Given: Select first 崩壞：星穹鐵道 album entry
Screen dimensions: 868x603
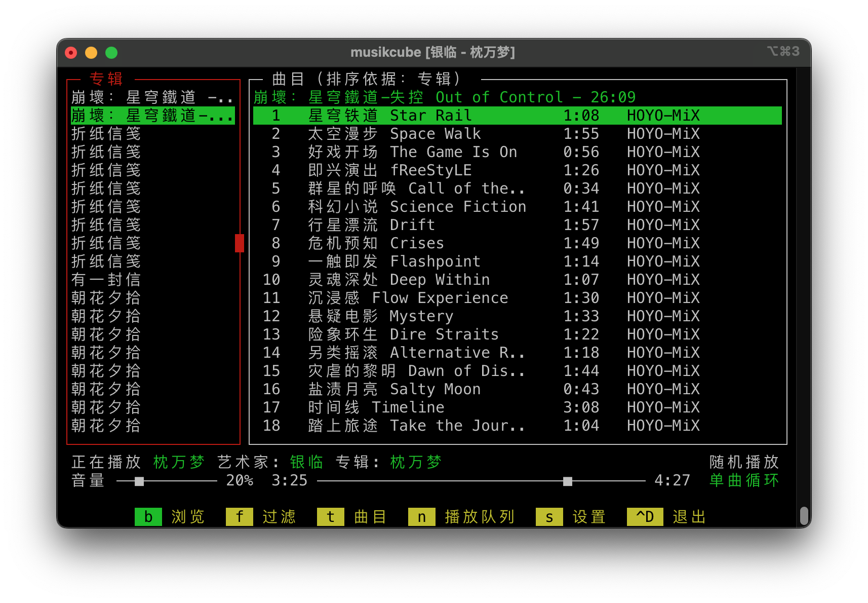Looking at the screenshot, I should click(x=152, y=97).
